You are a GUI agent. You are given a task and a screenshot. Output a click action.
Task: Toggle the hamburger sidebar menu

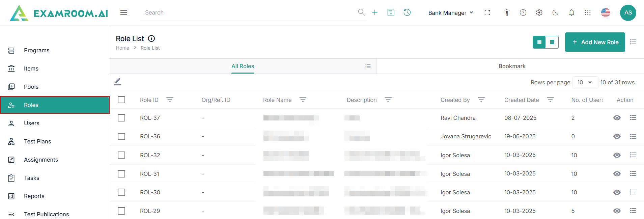pos(124,12)
